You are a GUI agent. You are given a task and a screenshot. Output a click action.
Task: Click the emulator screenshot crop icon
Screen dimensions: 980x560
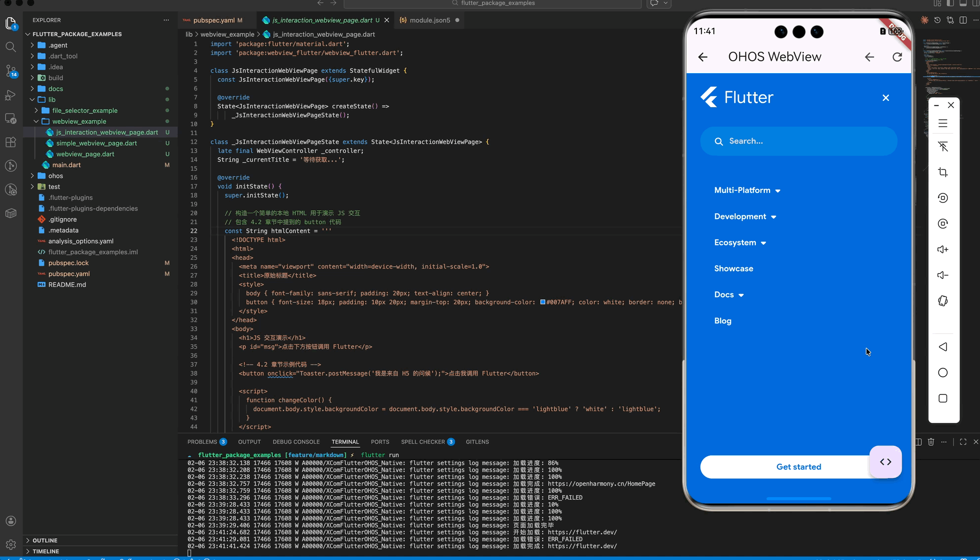pyautogui.click(x=943, y=172)
